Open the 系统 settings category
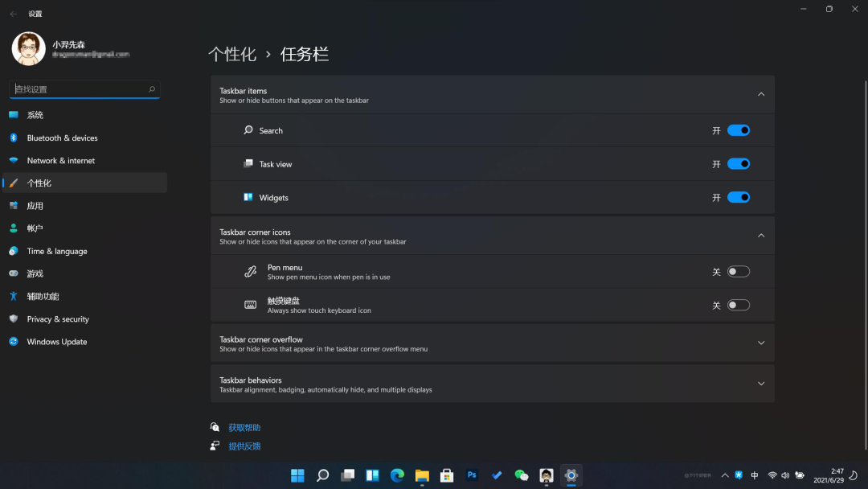The width and height of the screenshot is (868, 489). point(84,115)
